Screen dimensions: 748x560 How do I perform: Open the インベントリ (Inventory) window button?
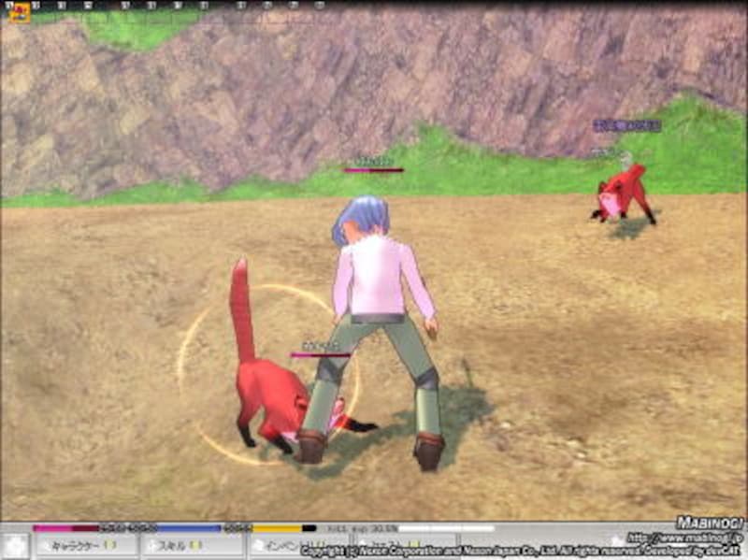(x=298, y=546)
